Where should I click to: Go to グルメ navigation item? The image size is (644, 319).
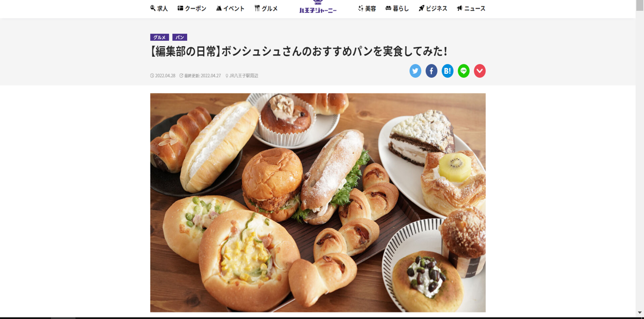tap(266, 9)
